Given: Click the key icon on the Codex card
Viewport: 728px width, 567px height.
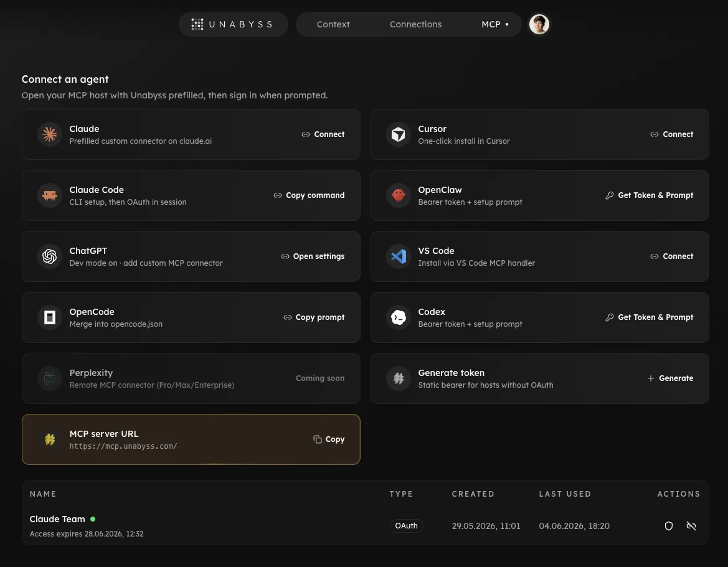Looking at the screenshot, I should pos(610,317).
